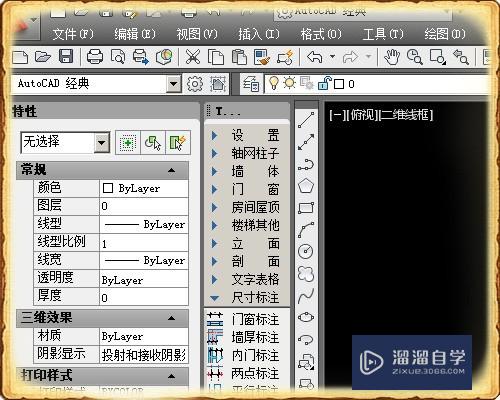Click the Quick Select icon in Properties
500x400 pixels.
pyautogui.click(x=178, y=143)
